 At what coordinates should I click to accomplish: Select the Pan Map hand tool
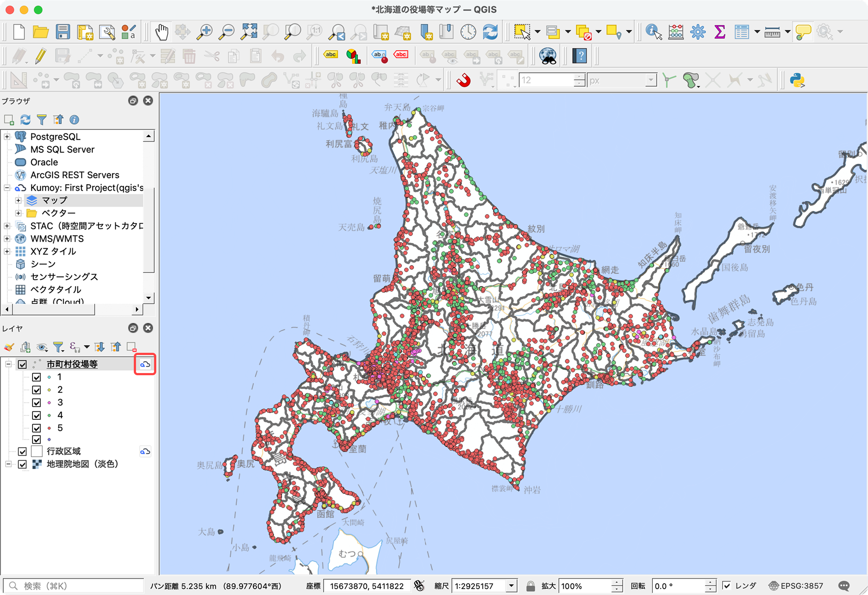[161, 32]
